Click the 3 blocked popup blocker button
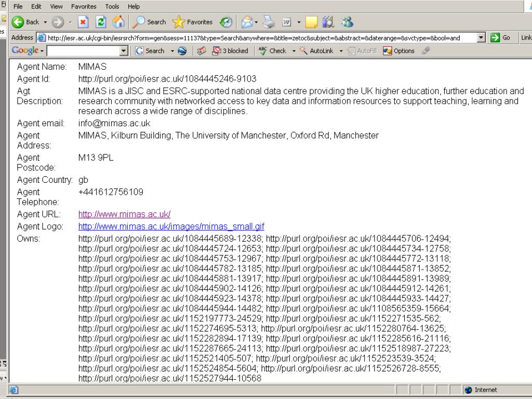Image resolution: width=532 pixels, height=399 pixels. 230,51
